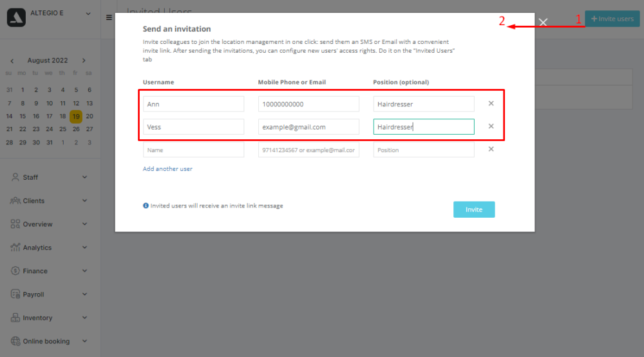Image resolution: width=644 pixels, height=357 pixels.
Task: Remove the Vess invitation row
Action: 491,126
